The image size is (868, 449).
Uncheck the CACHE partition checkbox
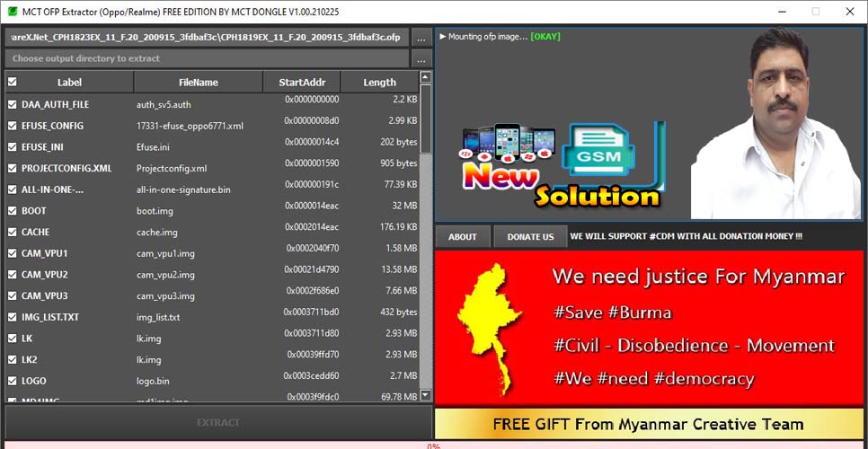click(x=13, y=232)
